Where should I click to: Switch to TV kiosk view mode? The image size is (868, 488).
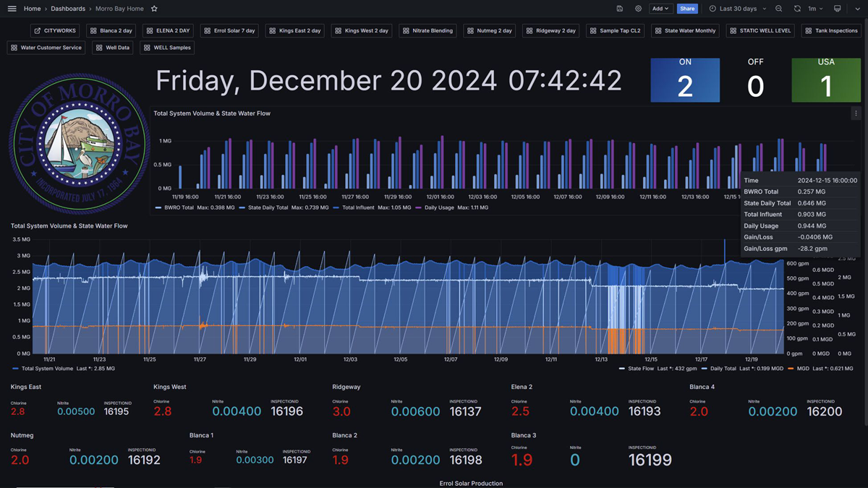click(x=838, y=9)
